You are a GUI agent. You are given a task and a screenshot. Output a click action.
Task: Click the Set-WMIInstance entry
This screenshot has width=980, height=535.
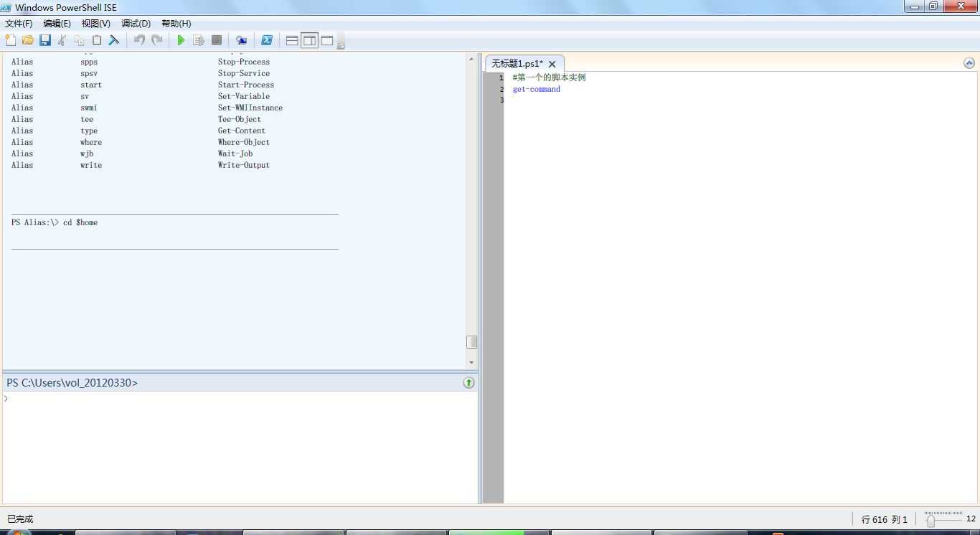pyautogui.click(x=250, y=108)
